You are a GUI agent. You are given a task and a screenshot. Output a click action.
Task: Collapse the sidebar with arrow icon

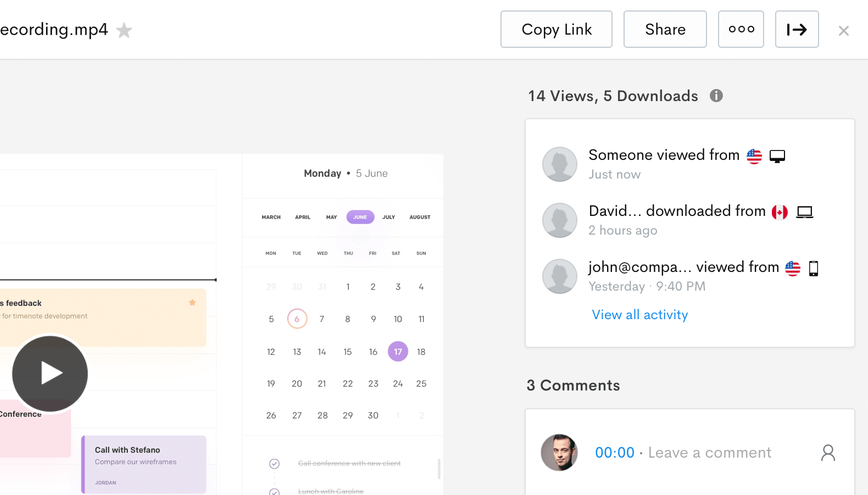[x=797, y=29]
